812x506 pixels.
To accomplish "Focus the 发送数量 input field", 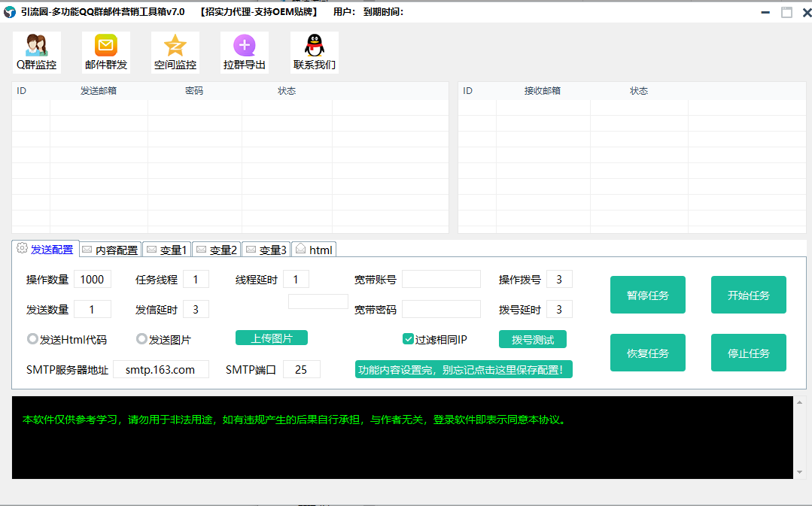I will [93, 310].
